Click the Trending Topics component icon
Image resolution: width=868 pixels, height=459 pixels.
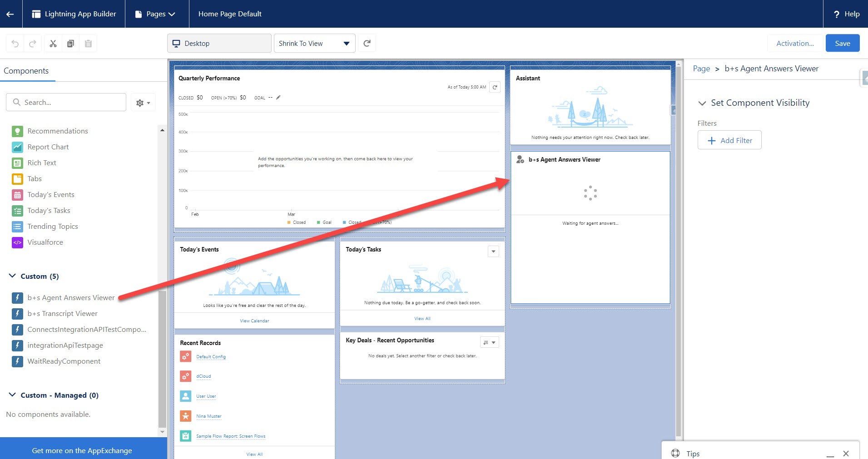click(x=17, y=227)
